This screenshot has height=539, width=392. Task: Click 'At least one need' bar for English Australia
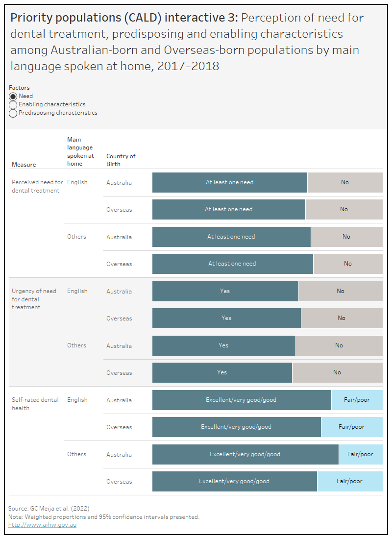pos(229,182)
